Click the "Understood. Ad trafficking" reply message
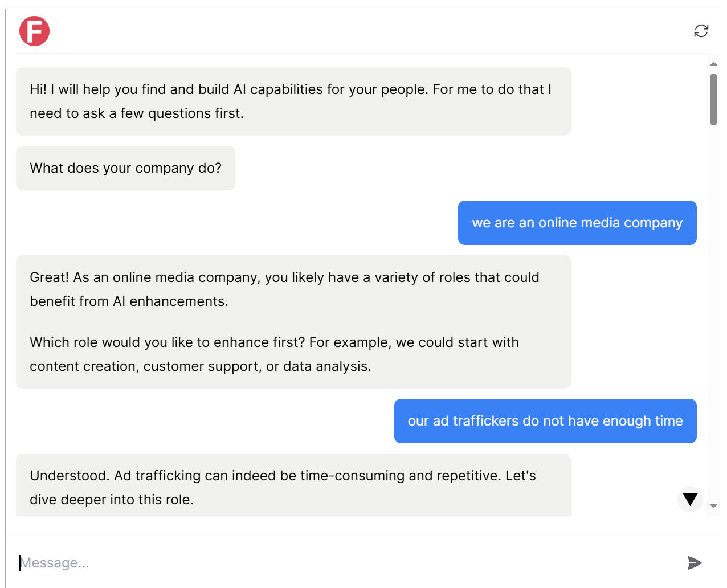This screenshot has width=727, height=588. 283,476
